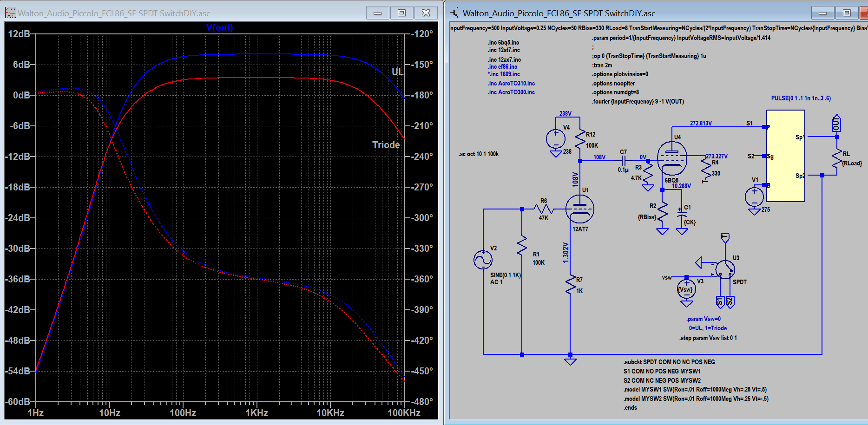This screenshot has width=868, height=425.
Task: Close the plot window
Action: point(426,13)
